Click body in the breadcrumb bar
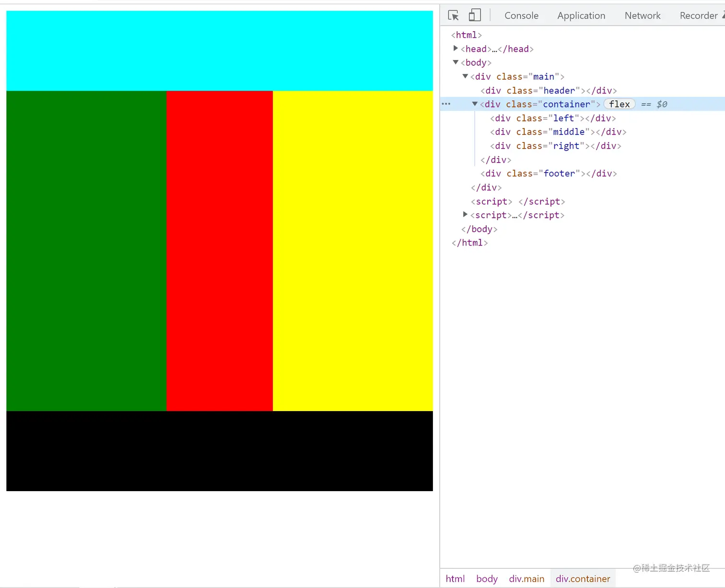 pos(487,579)
